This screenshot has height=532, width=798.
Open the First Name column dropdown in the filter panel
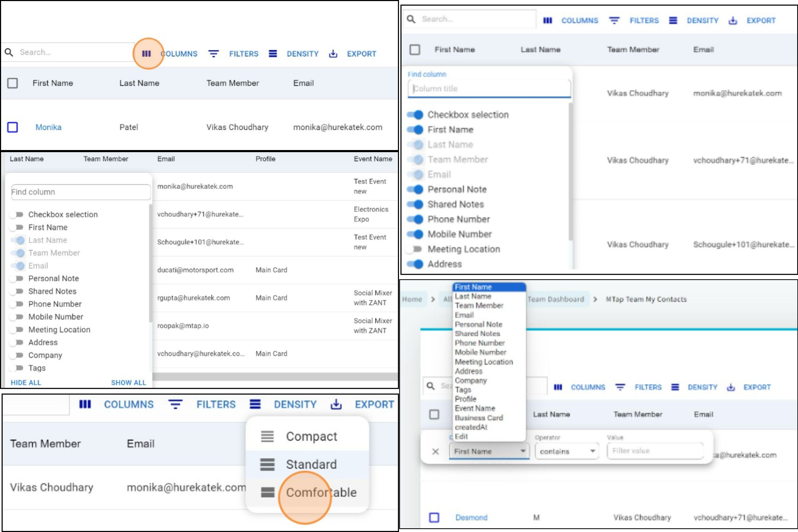coord(489,452)
